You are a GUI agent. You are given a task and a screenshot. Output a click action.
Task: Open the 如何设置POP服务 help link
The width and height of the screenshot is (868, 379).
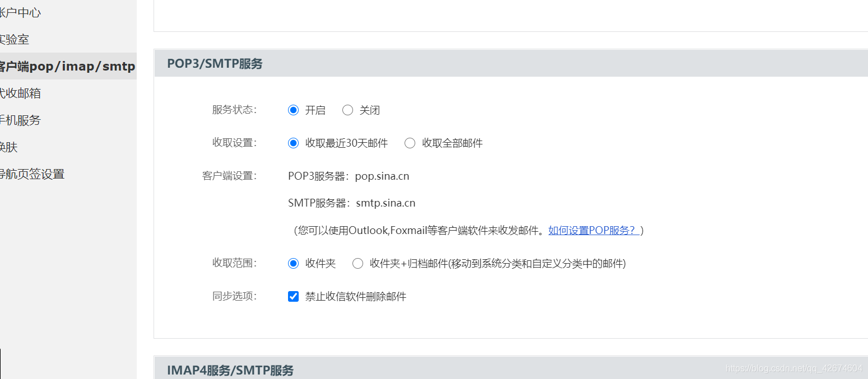pos(593,230)
